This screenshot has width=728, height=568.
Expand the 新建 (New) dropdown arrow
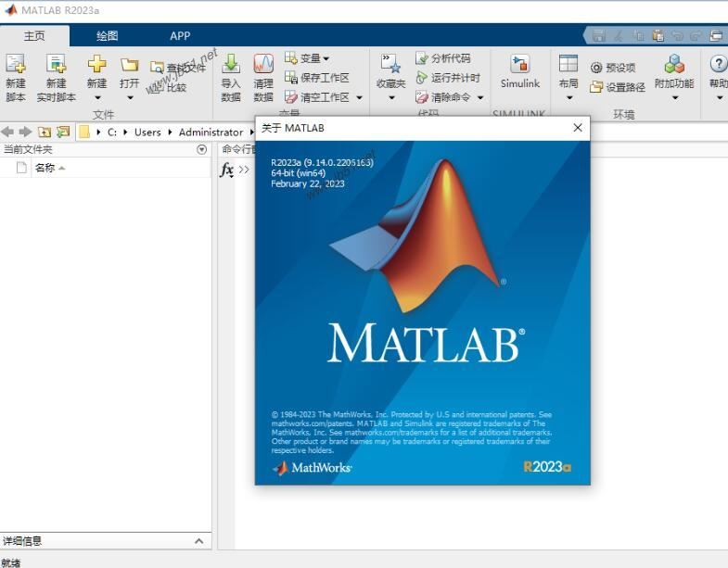97,98
